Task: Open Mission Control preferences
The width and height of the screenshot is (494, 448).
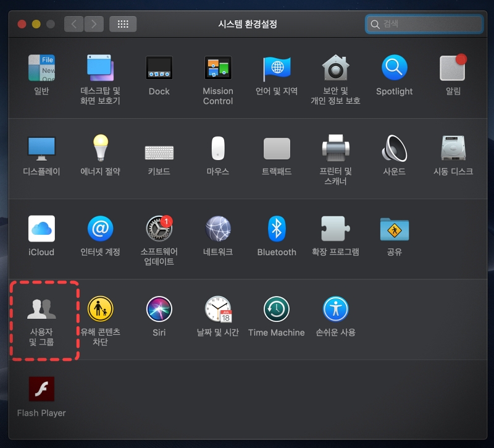Action: coord(218,68)
